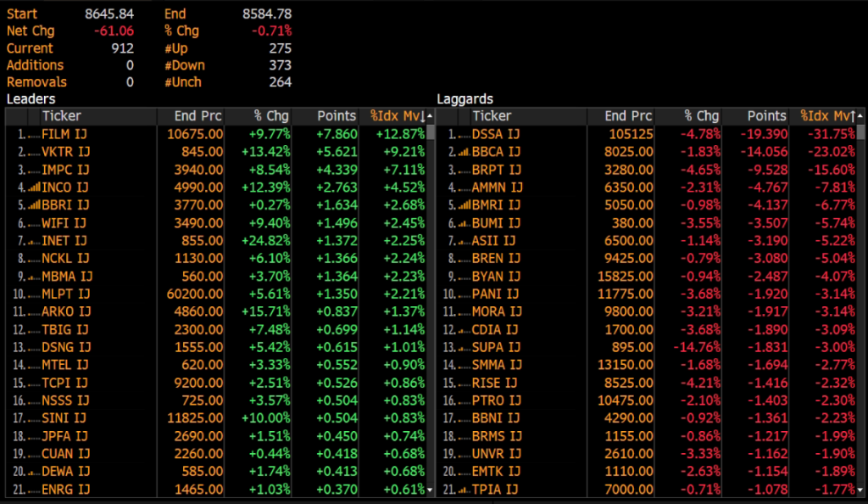Click the small chart icon beside ASII IJ
The height and width of the screenshot is (504, 868).
(x=463, y=241)
